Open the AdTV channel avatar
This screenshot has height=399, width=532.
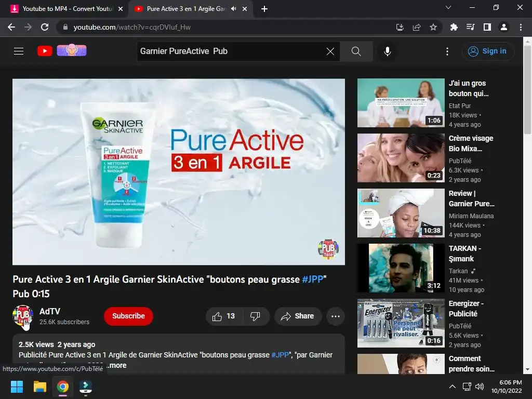click(x=23, y=315)
